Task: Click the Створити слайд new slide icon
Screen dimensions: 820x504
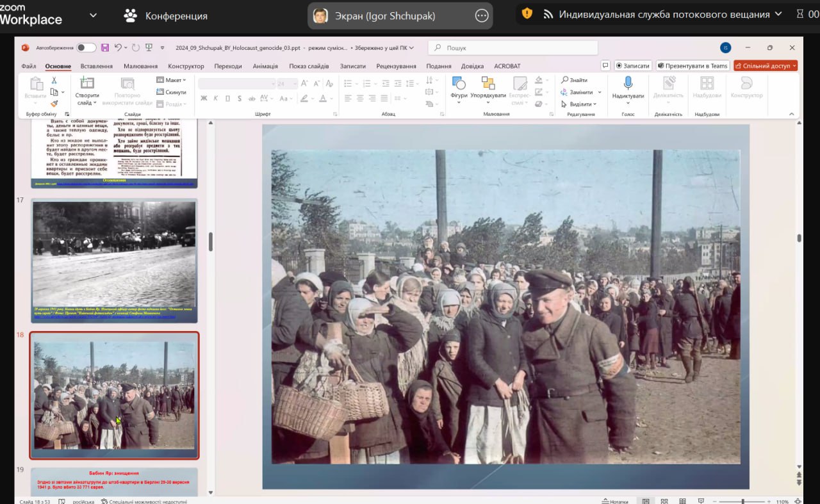Action: [86, 83]
